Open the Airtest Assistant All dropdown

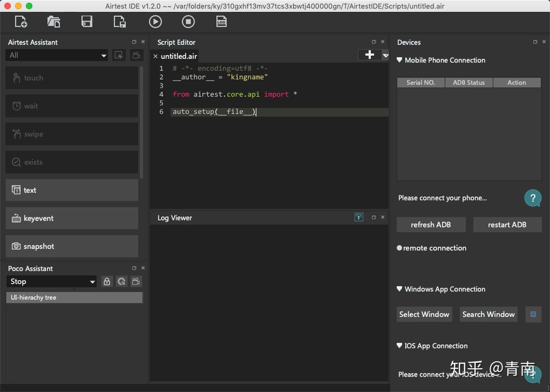57,55
